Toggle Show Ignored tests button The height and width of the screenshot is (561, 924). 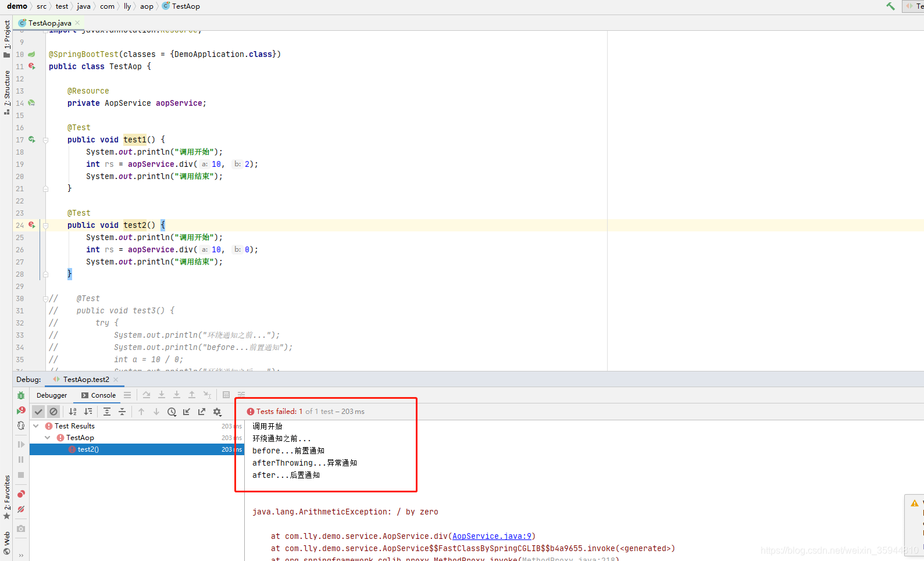coord(53,412)
